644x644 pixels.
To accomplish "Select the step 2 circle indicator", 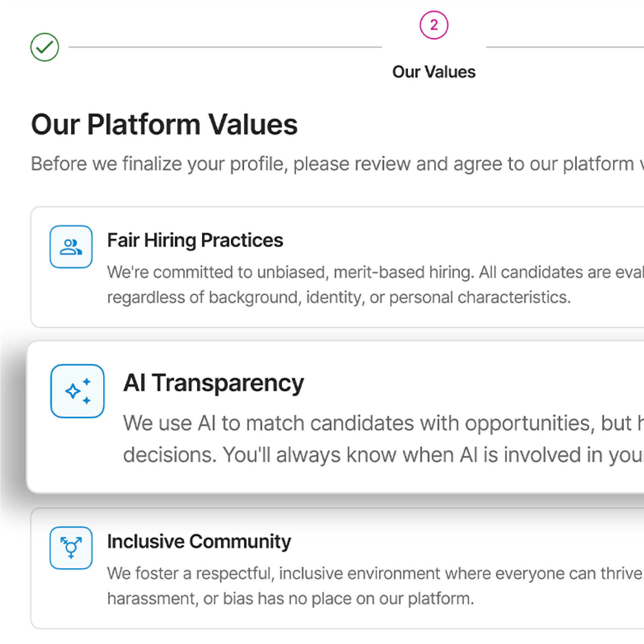I will point(434,24).
